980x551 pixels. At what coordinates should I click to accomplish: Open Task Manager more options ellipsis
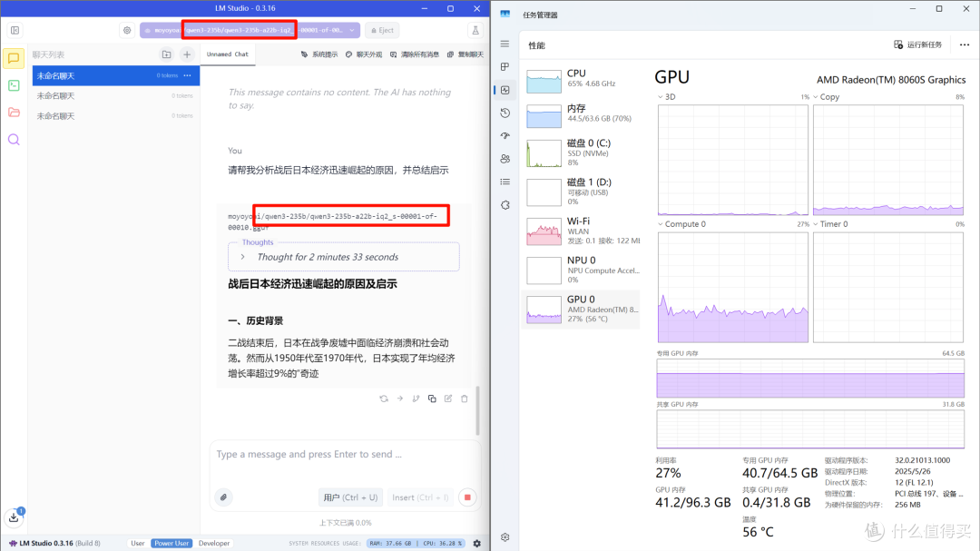coord(965,44)
